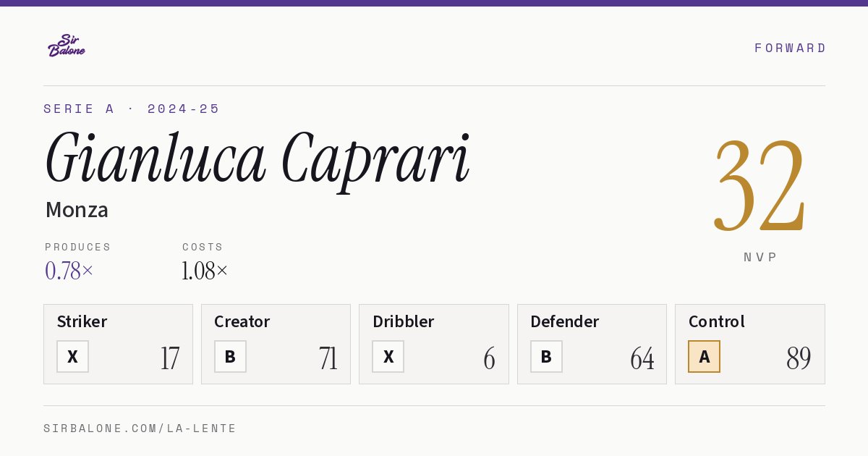Viewport: 868px width, 456px height.
Task: Click the Serie A 2024-25 season label
Action: pyautogui.click(x=132, y=109)
